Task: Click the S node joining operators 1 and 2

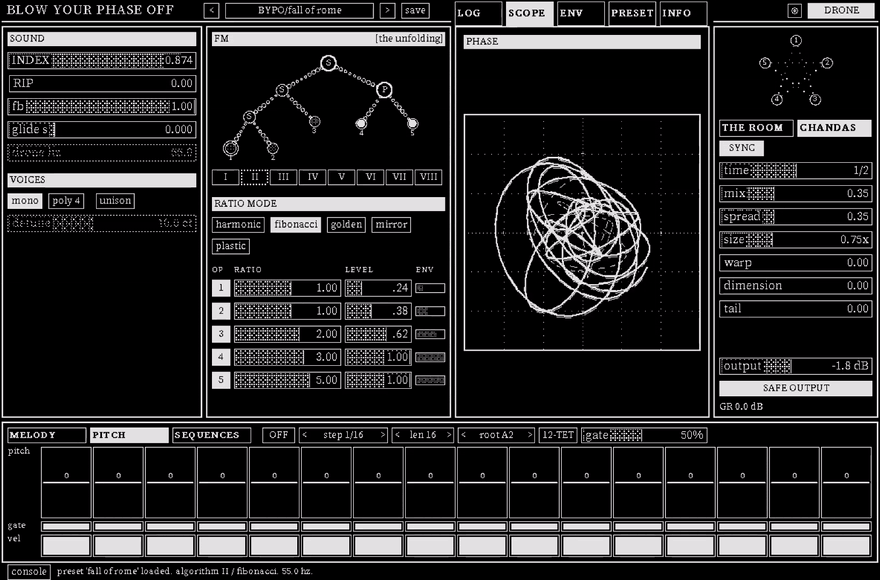Action: [249, 117]
